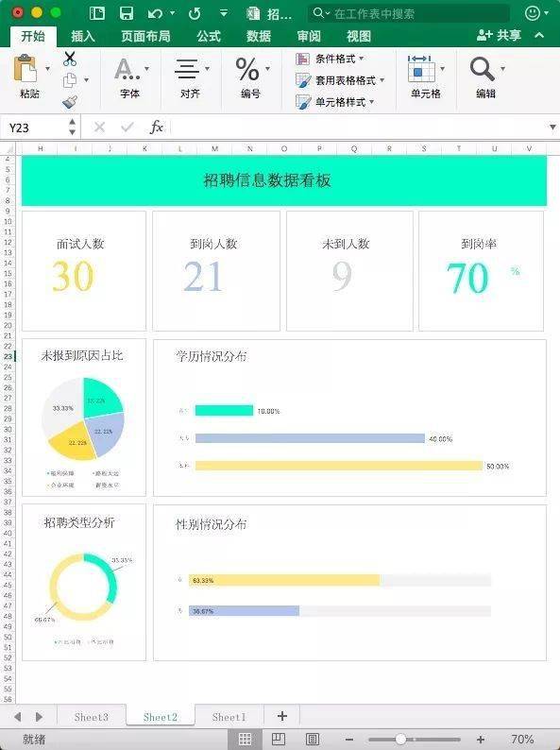Click the Undo arrow icon
The width and height of the screenshot is (560, 750).
pyautogui.click(x=155, y=13)
